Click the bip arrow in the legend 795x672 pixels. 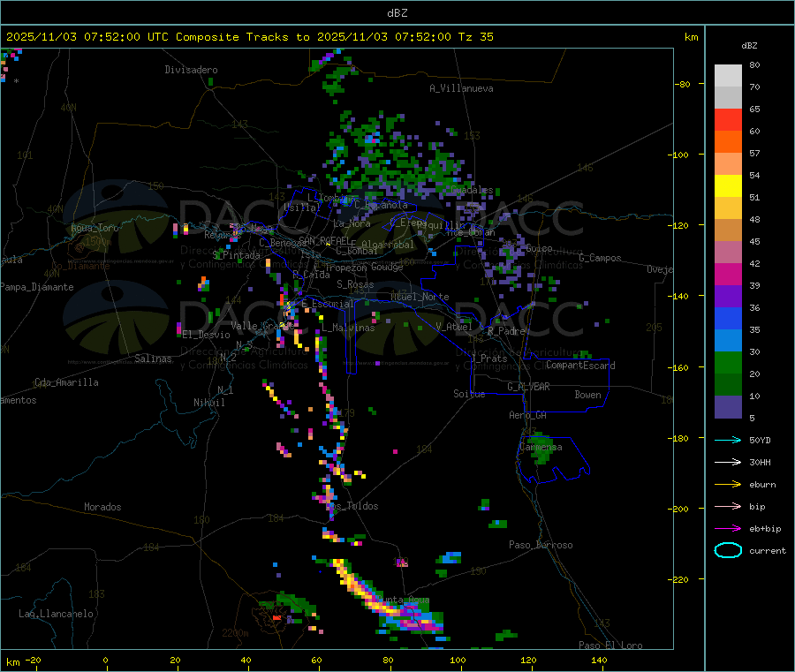click(727, 506)
